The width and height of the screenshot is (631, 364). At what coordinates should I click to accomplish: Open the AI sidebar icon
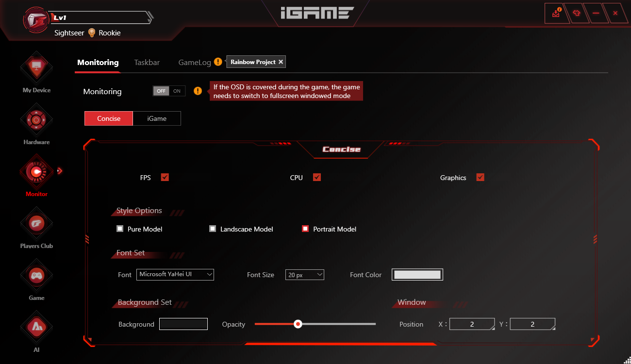click(x=36, y=327)
